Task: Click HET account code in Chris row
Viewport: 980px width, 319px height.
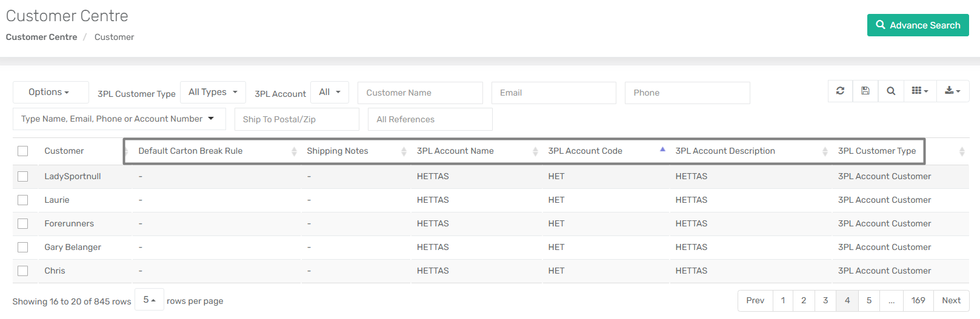Action: [556, 271]
